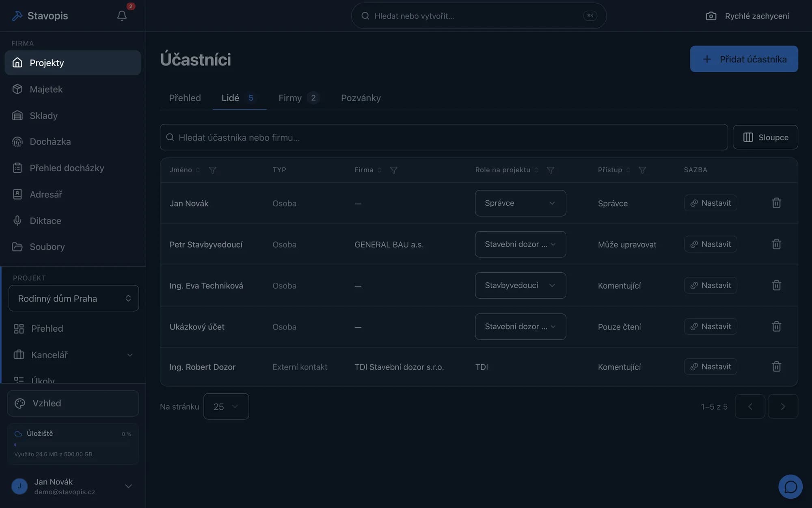Switch to the Přehled tab
The width and height of the screenshot is (812, 508).
pos(185,98)
